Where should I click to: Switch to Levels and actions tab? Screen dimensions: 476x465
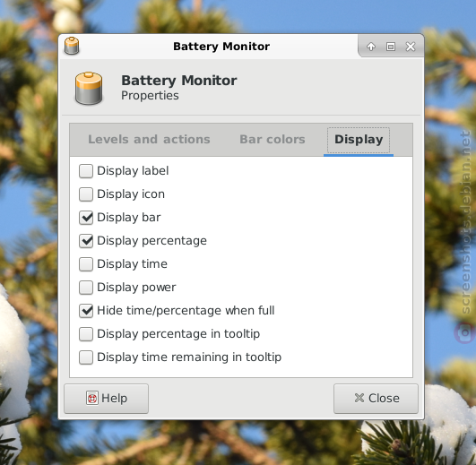[149, 140]
